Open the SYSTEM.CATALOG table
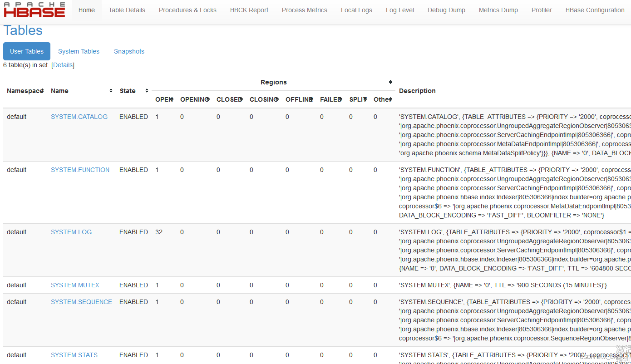Screen dimensions: 631x364 [79, 116]
